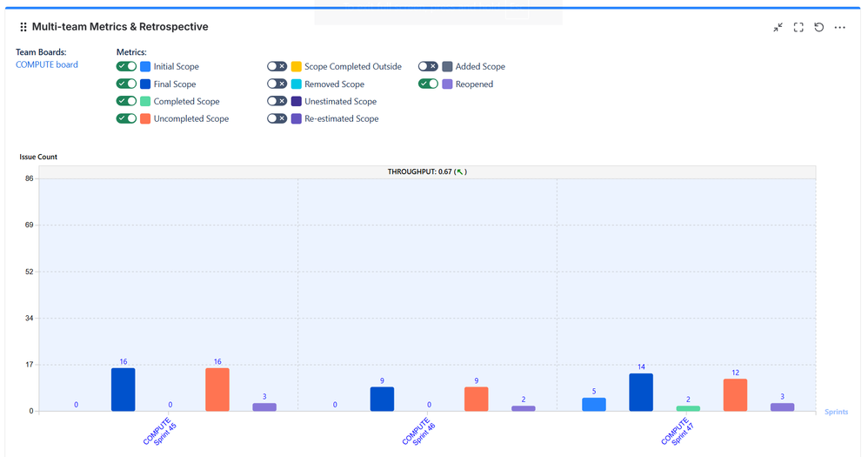Click the Uncompleted Scope orange swatch
The width and height of the screenshot is (868, 457).
click(145, 118)
